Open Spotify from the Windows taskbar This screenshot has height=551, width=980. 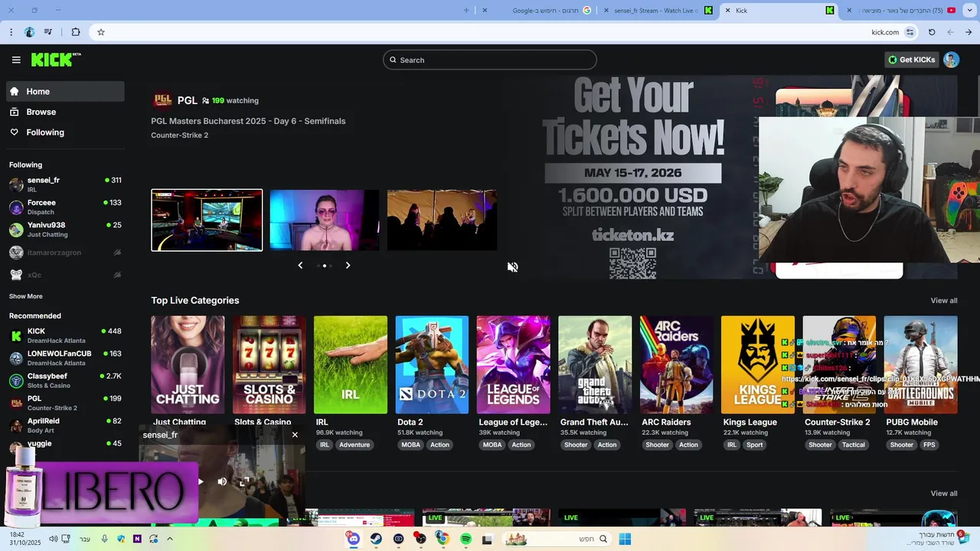pyautogui.click(x=465, y=539)
